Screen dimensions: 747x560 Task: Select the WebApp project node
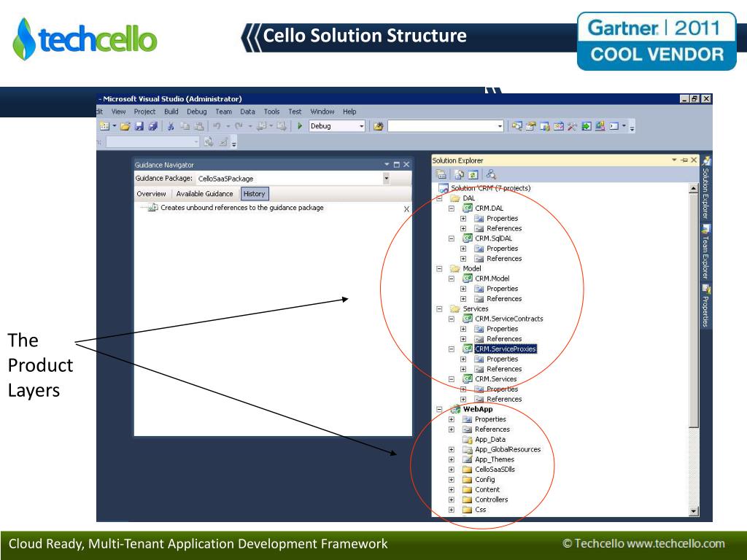[x=477, y=409]
